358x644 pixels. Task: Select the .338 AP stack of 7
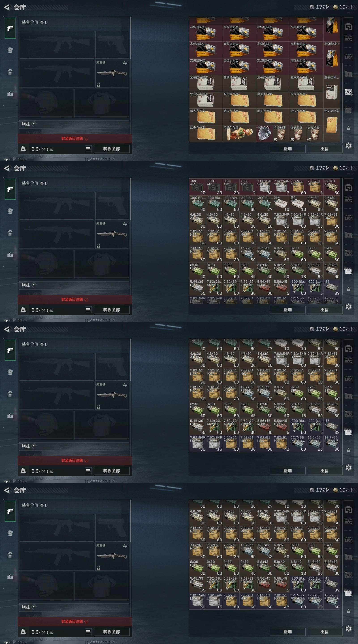248,187
